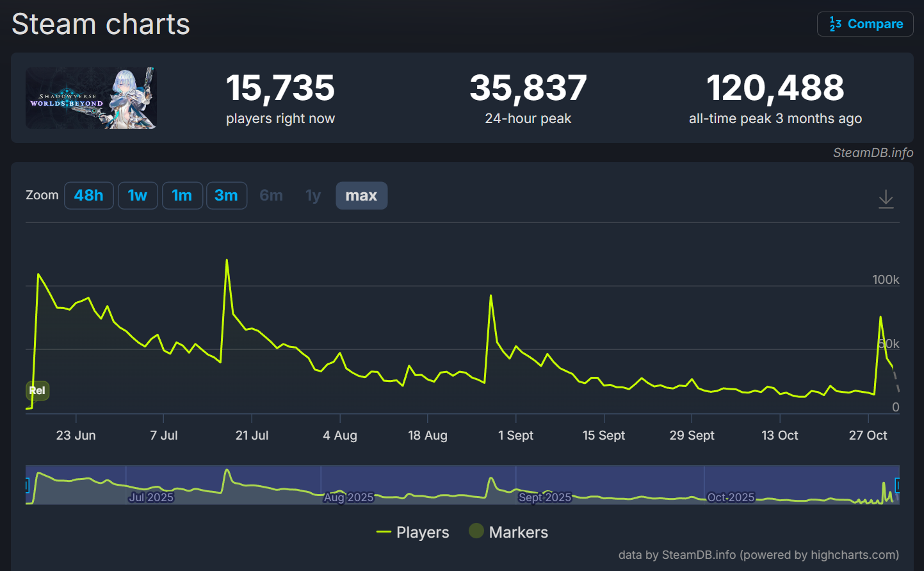Grab the left navigator range handle
Screen dimensions: 924x571
pos(26,485)
